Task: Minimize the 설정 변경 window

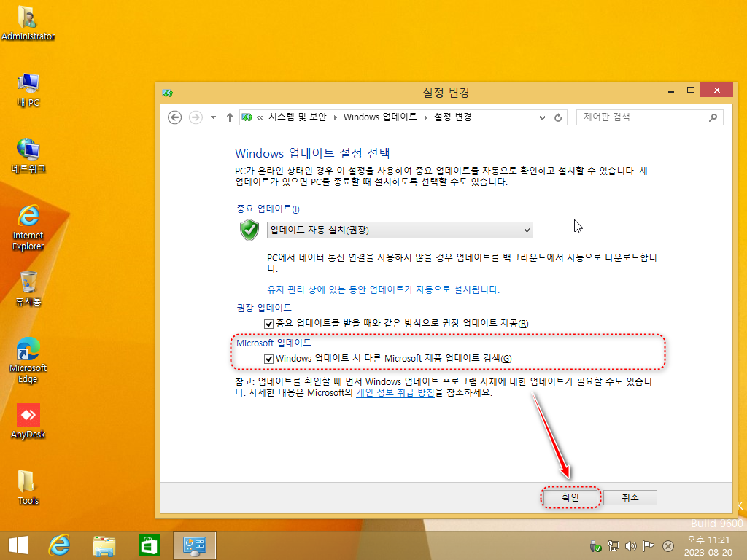Action: 671,90
